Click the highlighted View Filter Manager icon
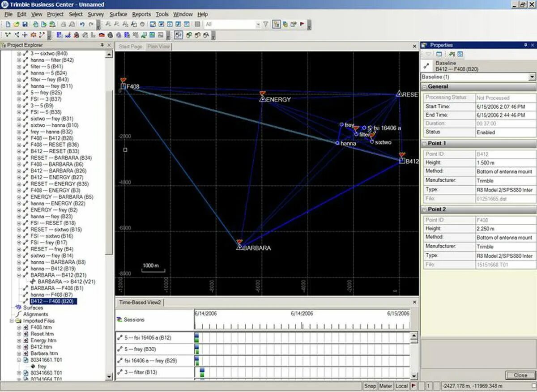537x392 pixels. [x=277, y=24]
